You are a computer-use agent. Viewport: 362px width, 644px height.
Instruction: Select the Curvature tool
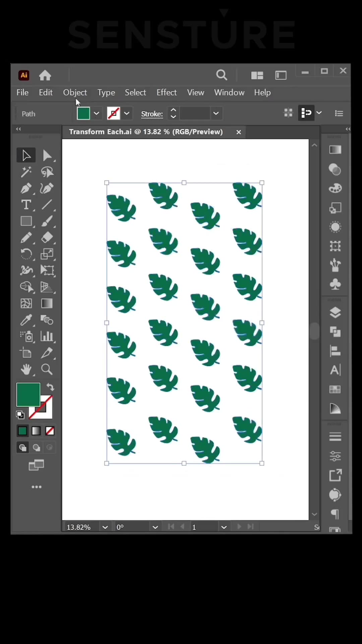tap(47, 188)
